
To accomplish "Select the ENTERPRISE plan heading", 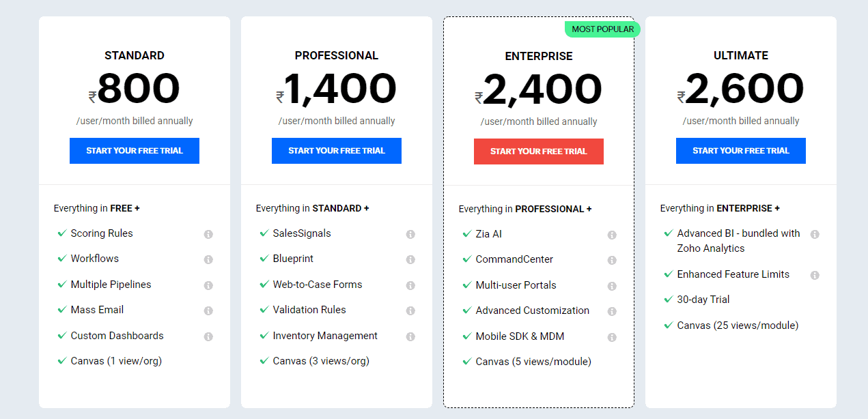I will [538, 56].
